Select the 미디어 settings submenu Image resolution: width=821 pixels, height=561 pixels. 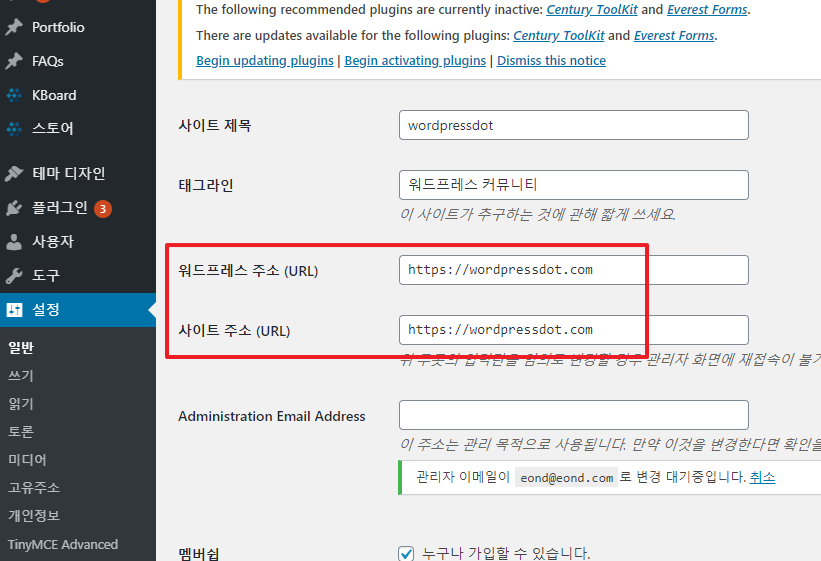(x=27, y=459)
